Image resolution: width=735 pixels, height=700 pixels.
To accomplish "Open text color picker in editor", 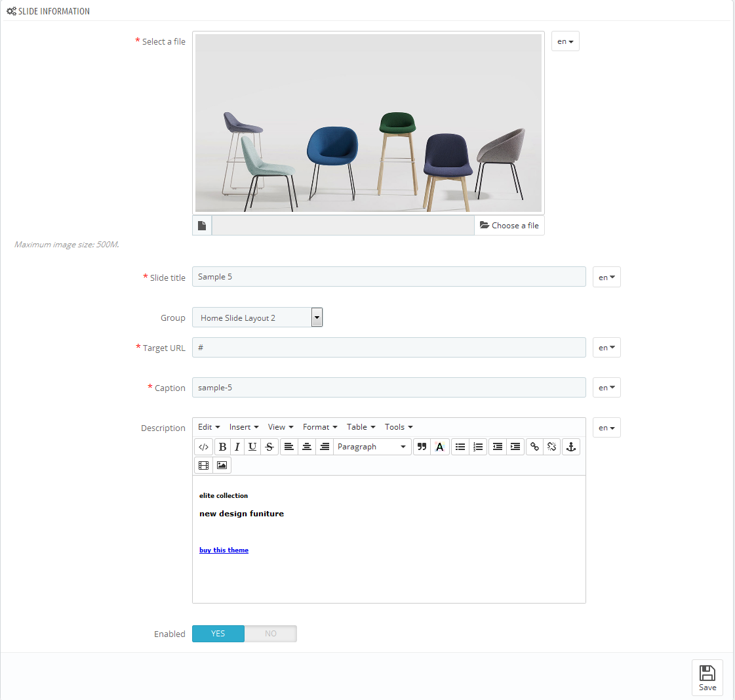I will (x=440, y=447).
